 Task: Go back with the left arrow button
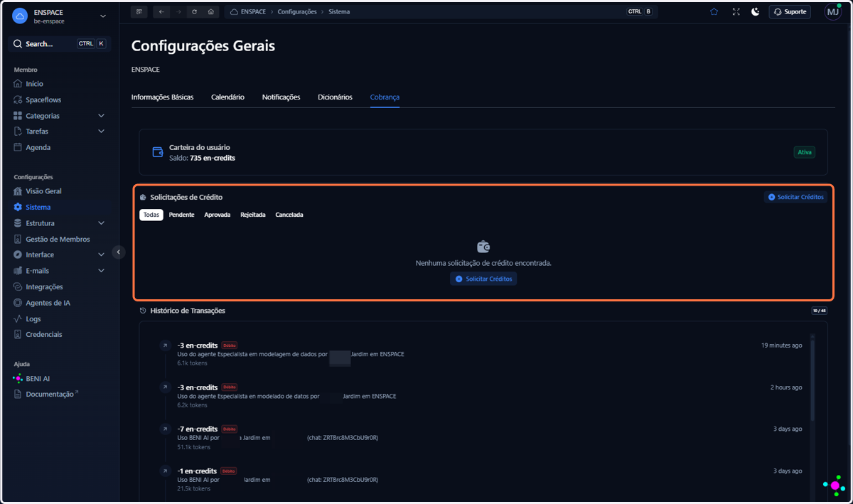coord(161,12)
